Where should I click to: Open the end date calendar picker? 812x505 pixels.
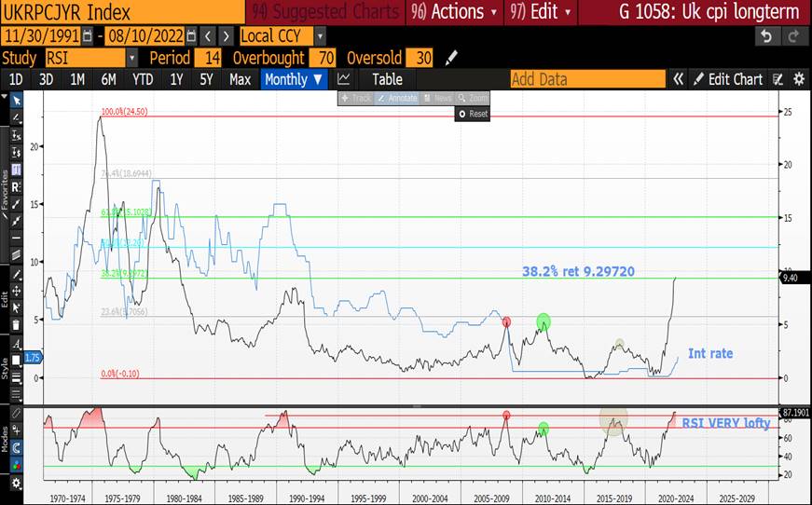[191, 36]
